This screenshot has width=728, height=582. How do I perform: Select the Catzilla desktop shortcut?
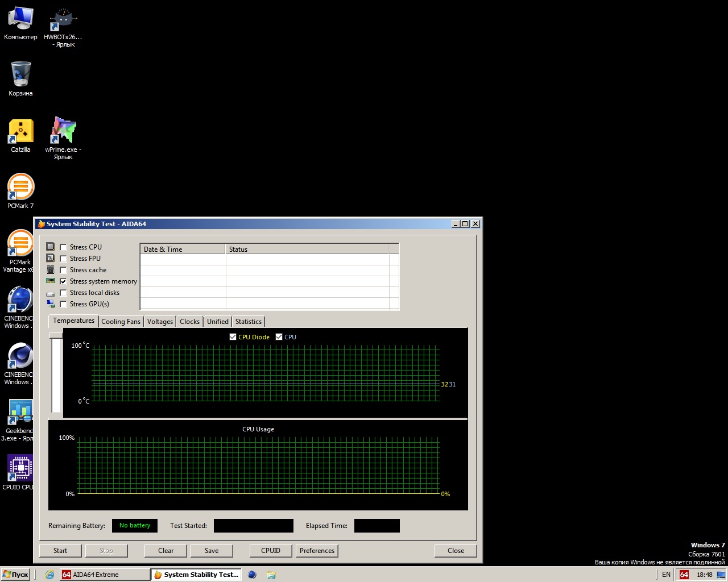pyautogui.click(x=20, y=135)
